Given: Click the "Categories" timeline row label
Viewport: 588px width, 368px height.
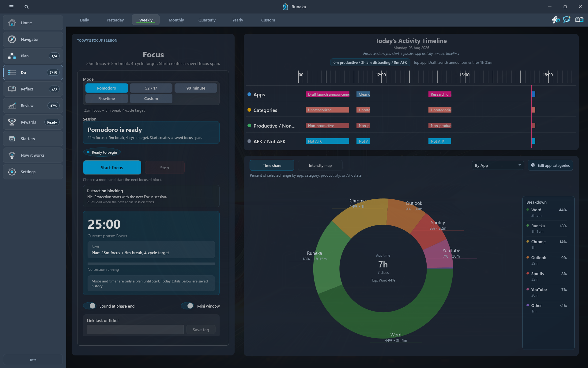Looking at the screenshot, I should coord(265,110).
